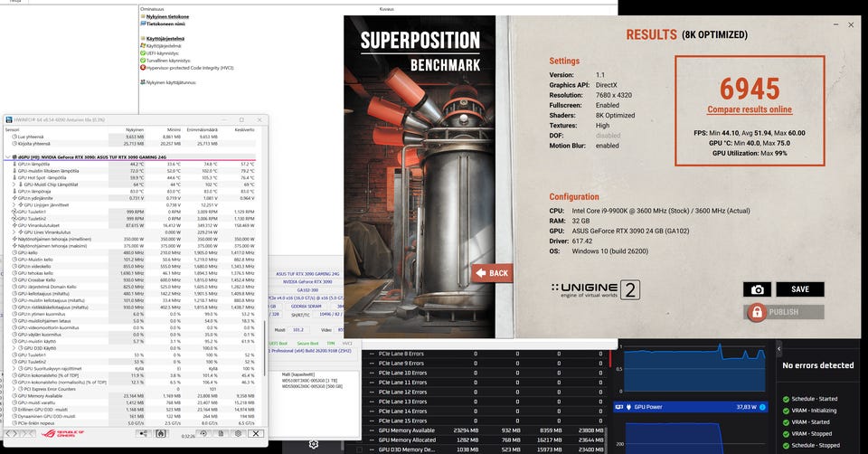The height and width of the screenshot is (454, 868).
Task: Click the Enimmäismäärä column header
Action: (203, 129)
